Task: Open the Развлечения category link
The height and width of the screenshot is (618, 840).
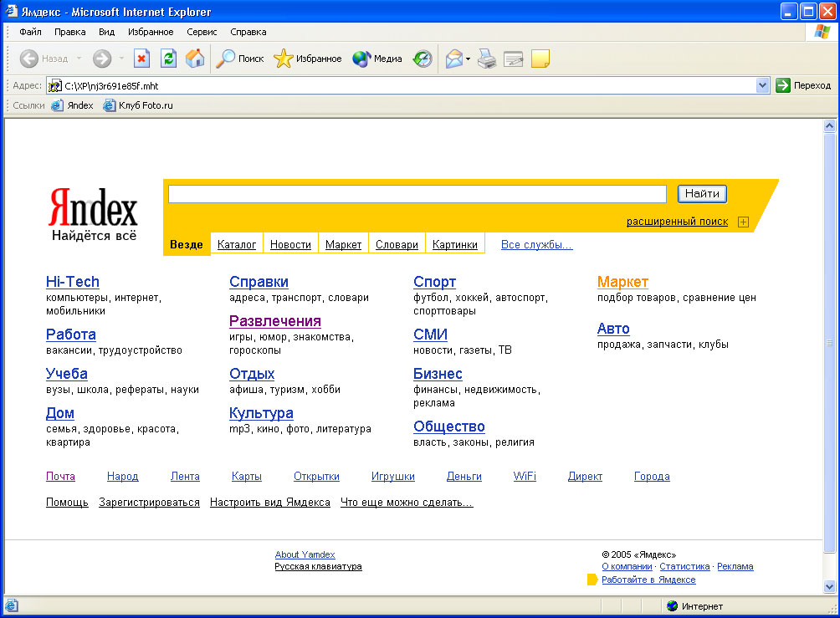Action: (274, 321)
